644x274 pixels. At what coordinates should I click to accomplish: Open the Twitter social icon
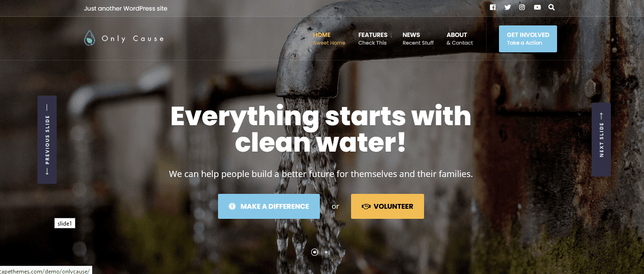tap(508, 7)
